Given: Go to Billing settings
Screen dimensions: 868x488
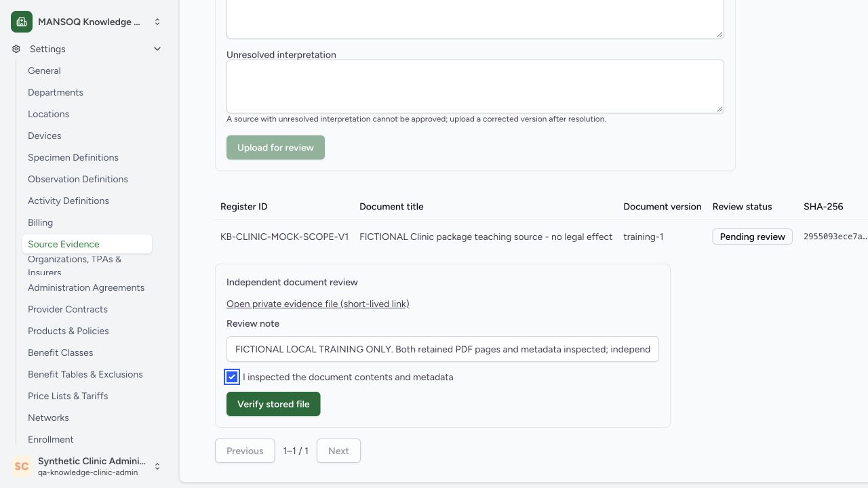Looking at the screenshot, I should pyautogui.click(x=40, y=222).
